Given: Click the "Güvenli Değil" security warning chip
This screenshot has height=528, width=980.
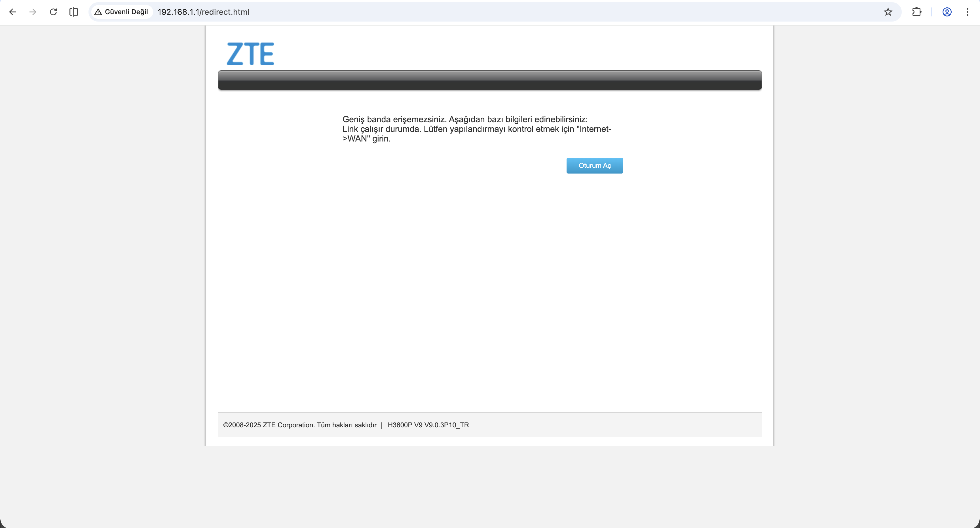Looking at the screenshot, I should (x=121, y=12).
